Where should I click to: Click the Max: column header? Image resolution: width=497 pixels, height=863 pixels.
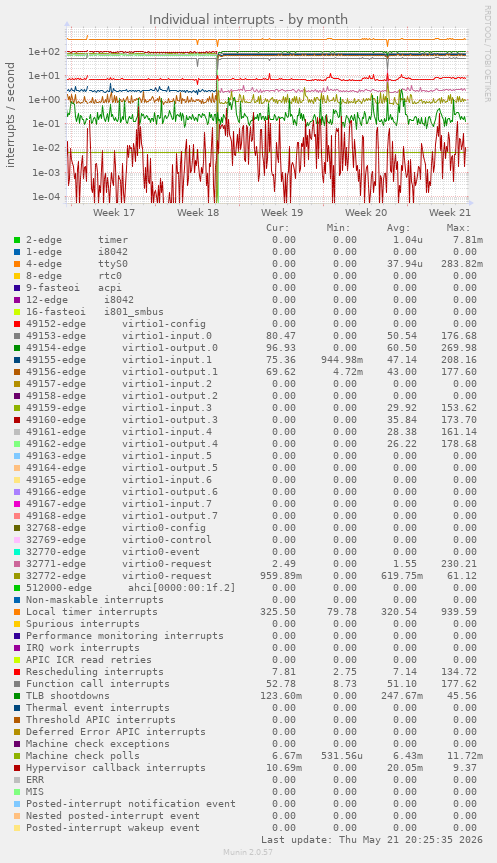tap(458, 228)
